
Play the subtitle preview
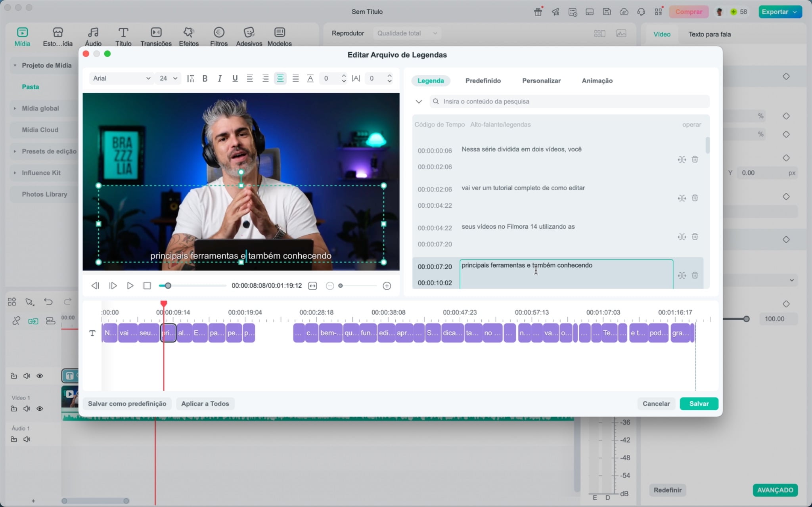tap(130, 286)
